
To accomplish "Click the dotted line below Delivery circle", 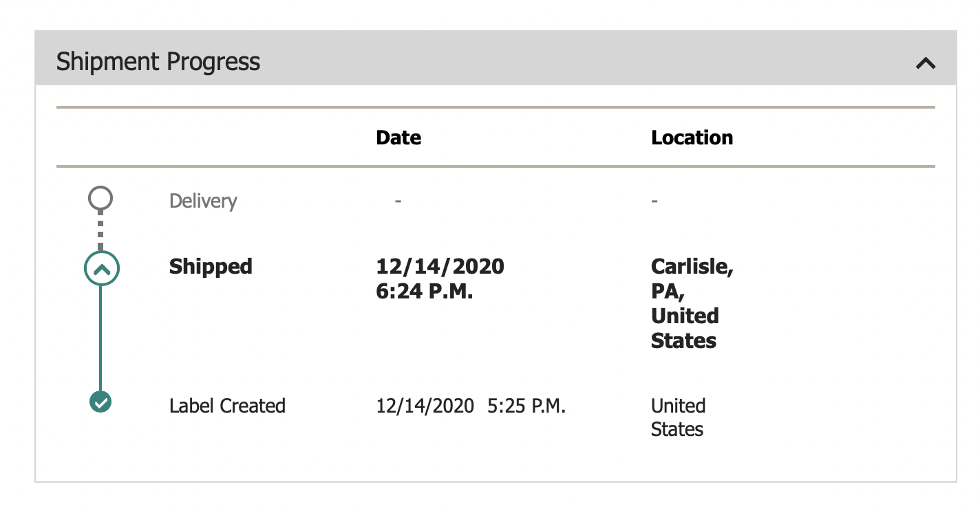I will (x=100, y=230).
